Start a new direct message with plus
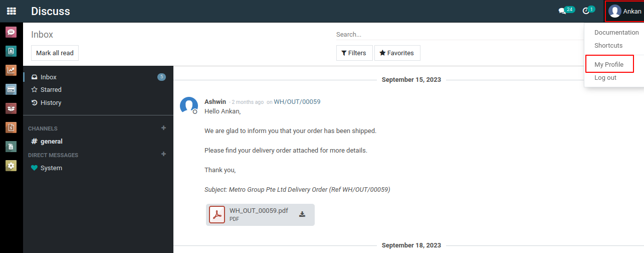The width and height of the screenshot is (644, 253). [163, 154]
